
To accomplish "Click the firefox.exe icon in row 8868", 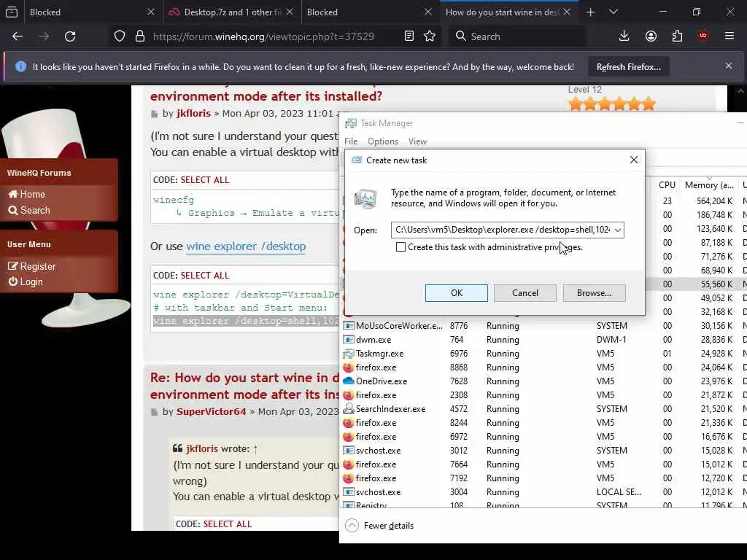I will coord(348,367).
